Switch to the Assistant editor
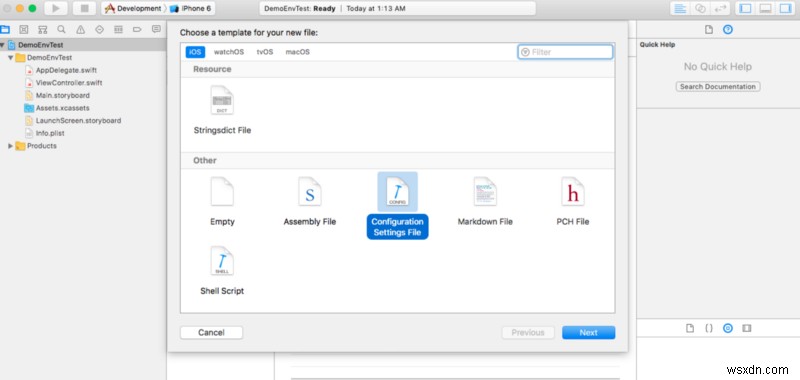800x380 pixels. pyautogui.click(x=701, y=8)
